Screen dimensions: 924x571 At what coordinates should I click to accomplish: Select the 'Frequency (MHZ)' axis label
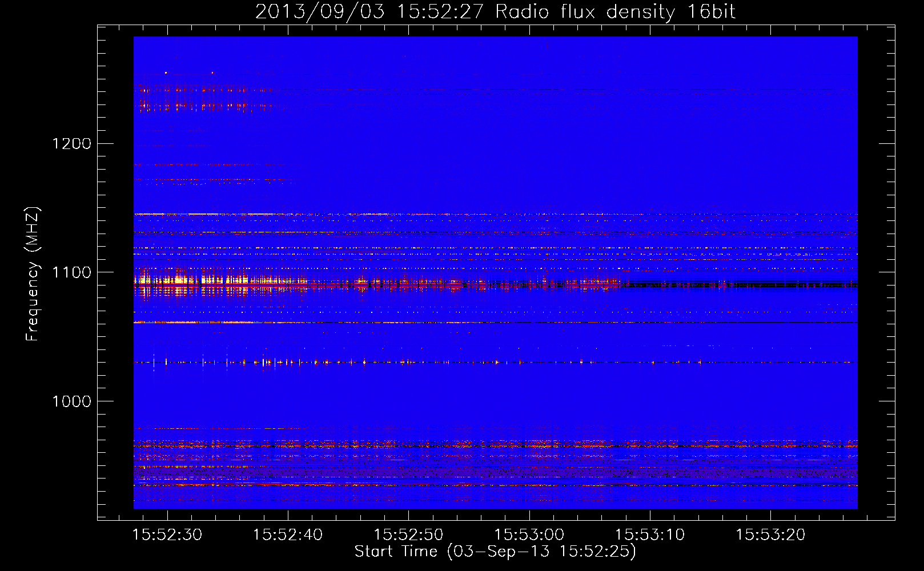coord(33,274)
